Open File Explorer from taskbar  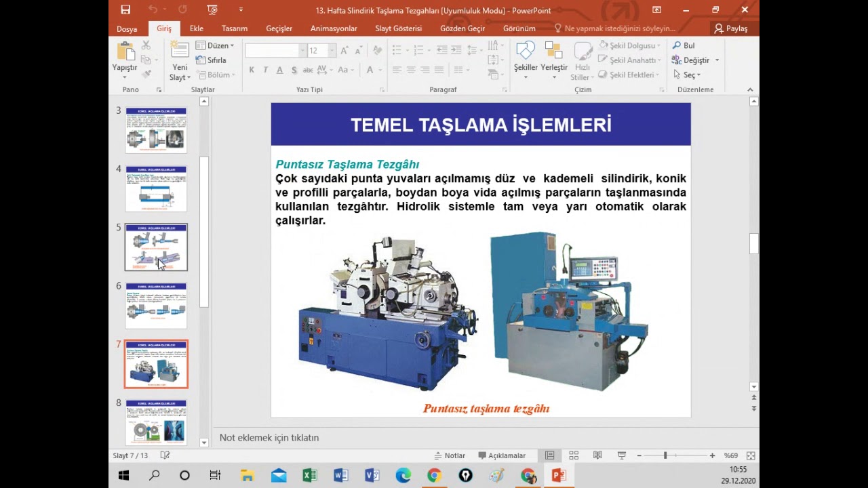[x=248, y=476]
